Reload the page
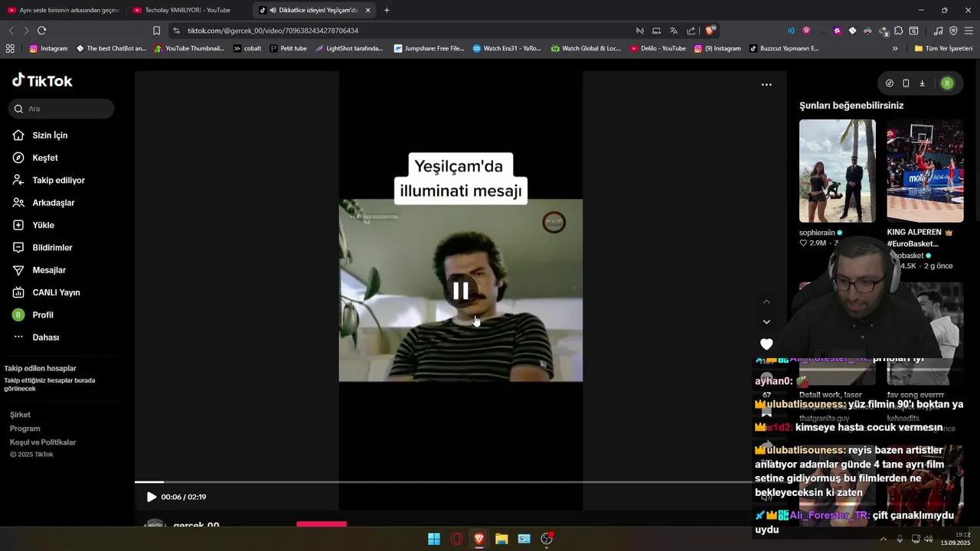 pyautogui.click(x=41, y=31)
